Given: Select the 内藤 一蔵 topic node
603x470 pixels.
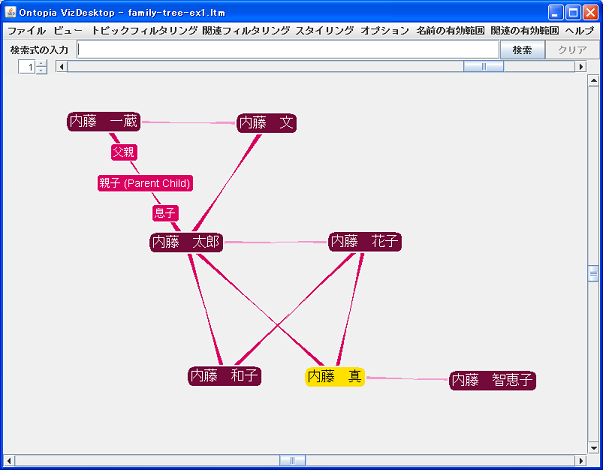Looking at the screenshot, I should pos(104,122).
